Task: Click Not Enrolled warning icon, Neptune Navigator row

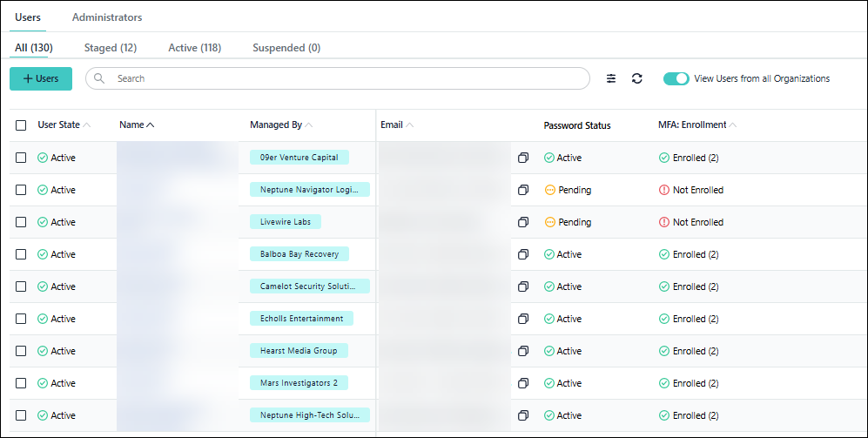Action: pos(663,190)
